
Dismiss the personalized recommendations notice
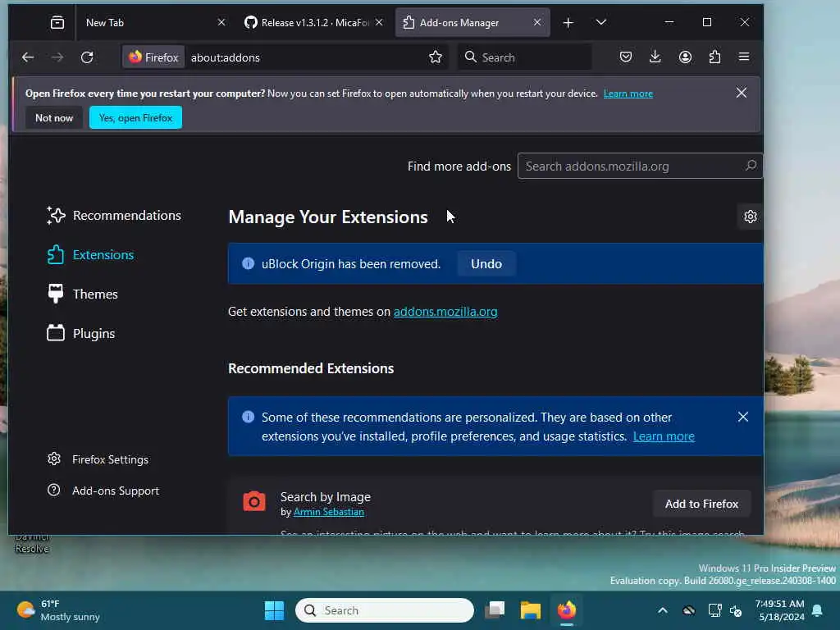(743, 417)
